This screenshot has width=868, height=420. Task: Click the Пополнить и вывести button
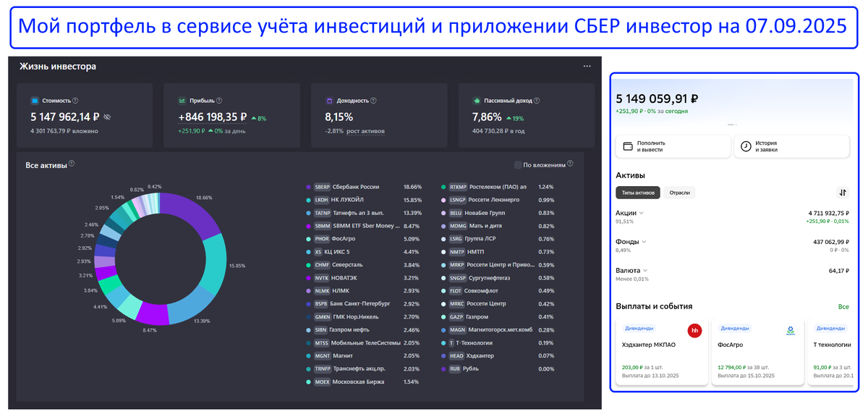[673, 146]
